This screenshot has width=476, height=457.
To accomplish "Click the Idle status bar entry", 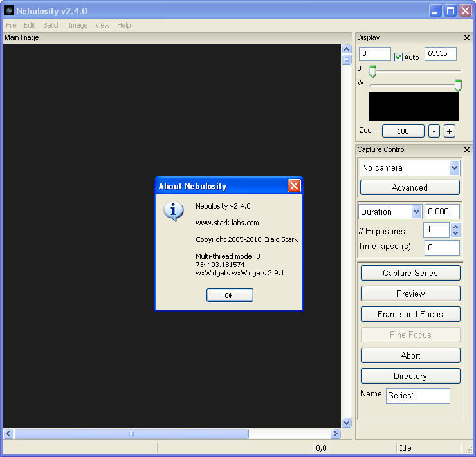I will point(405,448).
